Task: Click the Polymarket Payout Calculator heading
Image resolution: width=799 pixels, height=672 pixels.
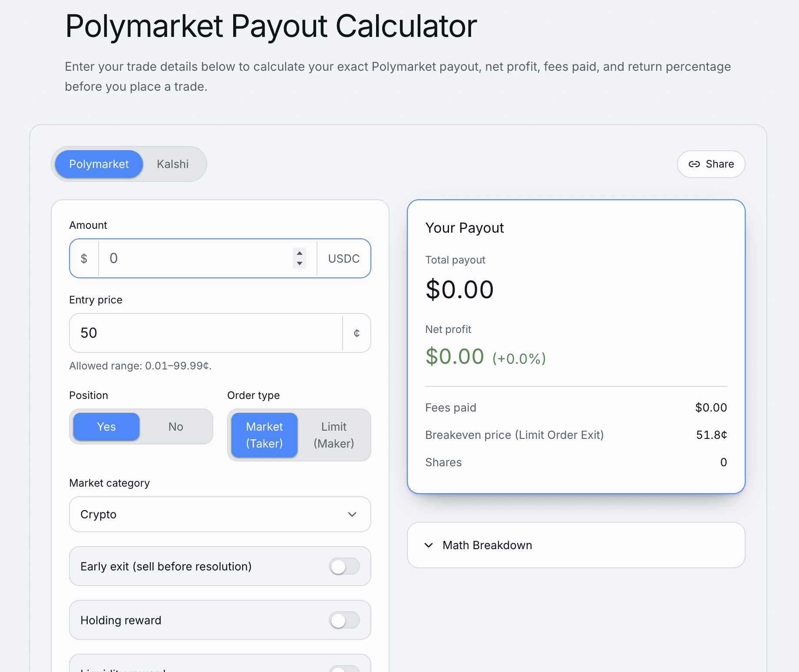Action: [271, 26]
